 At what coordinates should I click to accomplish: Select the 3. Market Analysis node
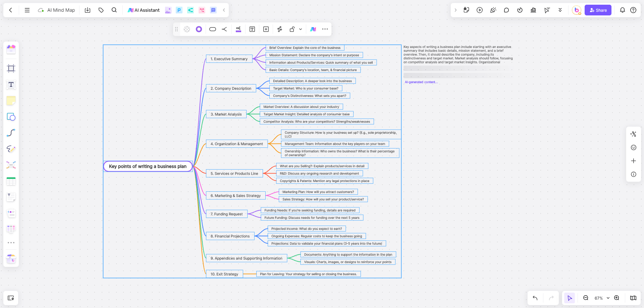[226, 114]
